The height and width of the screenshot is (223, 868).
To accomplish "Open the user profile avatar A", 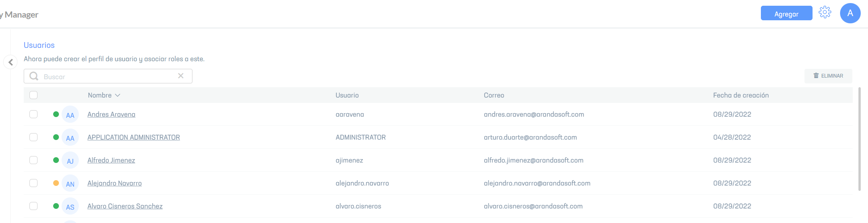I will pyautogui.click(x=850, y=13).
